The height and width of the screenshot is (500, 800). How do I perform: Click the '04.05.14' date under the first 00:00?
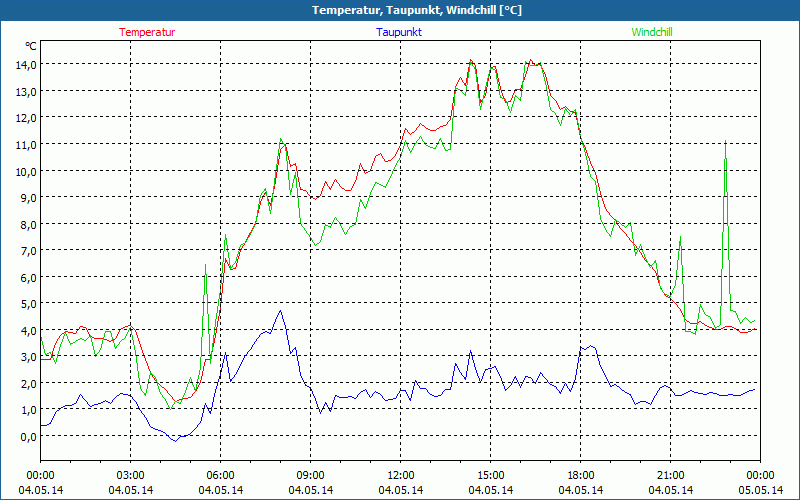coord(40,490)
